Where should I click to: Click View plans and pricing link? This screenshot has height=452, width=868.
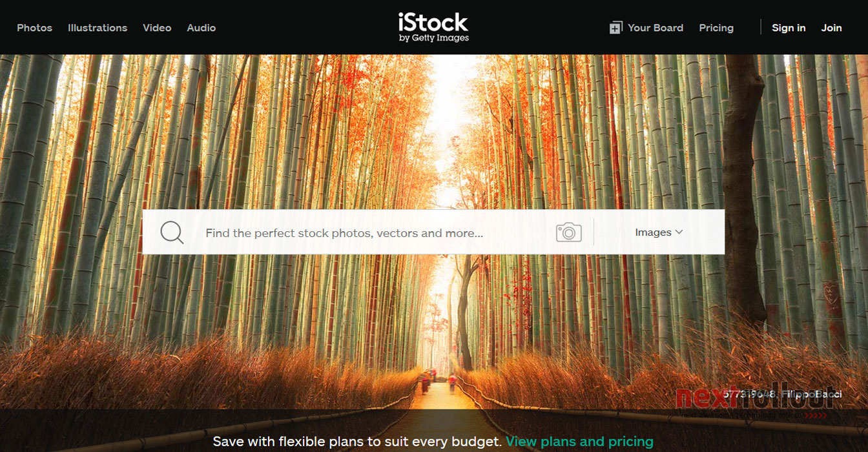coord(579,442)
